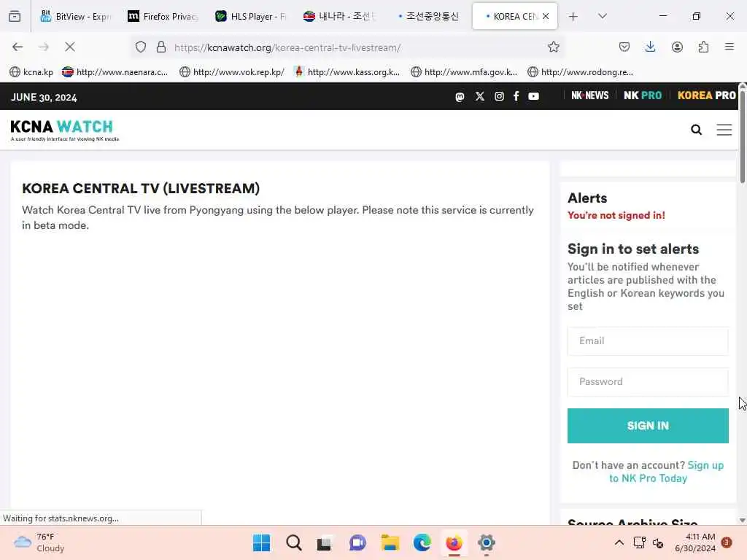Open Windows Start menu
The width and height of the screenshot is (747, 560).
click(x=261, y=542)
